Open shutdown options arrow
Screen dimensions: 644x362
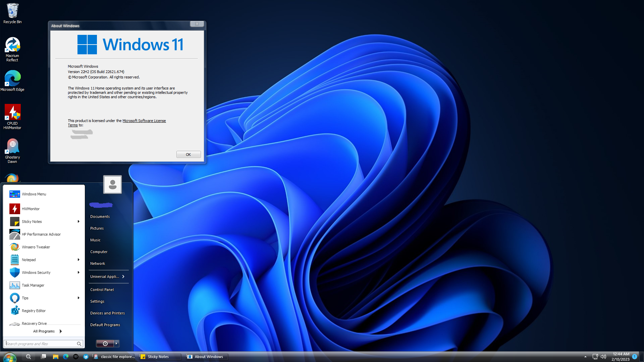click(116, 344)
